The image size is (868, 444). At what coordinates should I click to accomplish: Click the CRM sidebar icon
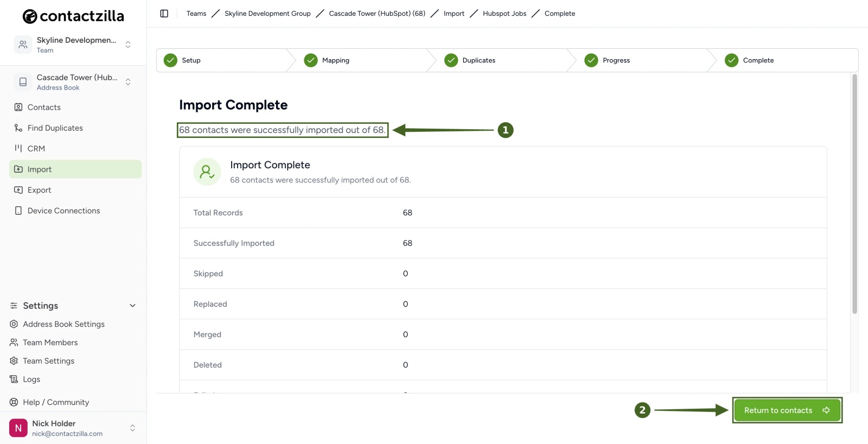pos(18,149)
